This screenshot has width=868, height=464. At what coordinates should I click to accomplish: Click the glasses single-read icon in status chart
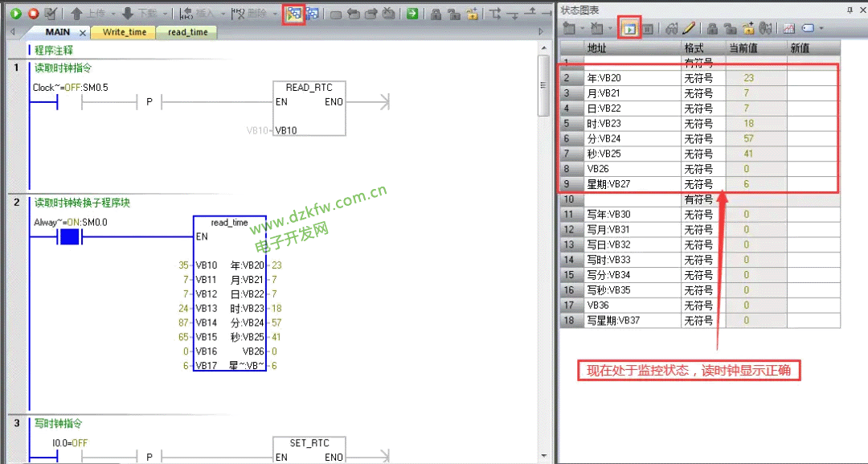click(x=671, y=29)
